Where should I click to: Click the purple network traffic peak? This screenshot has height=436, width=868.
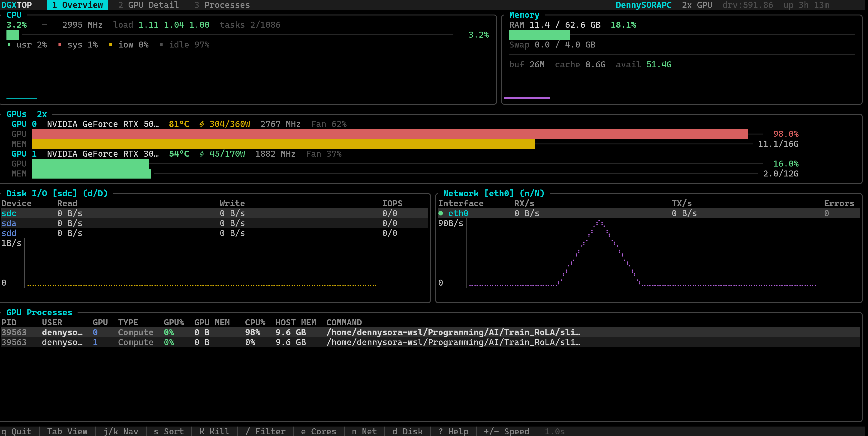coord(599,221)
